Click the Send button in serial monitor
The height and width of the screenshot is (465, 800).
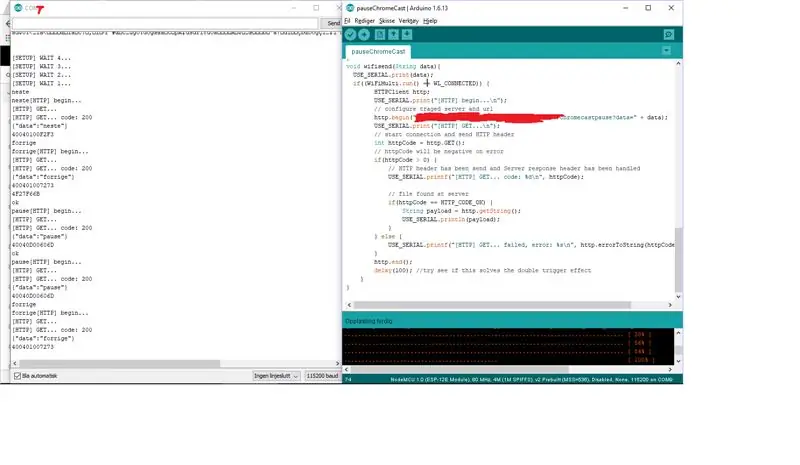[x=333, y=23]
